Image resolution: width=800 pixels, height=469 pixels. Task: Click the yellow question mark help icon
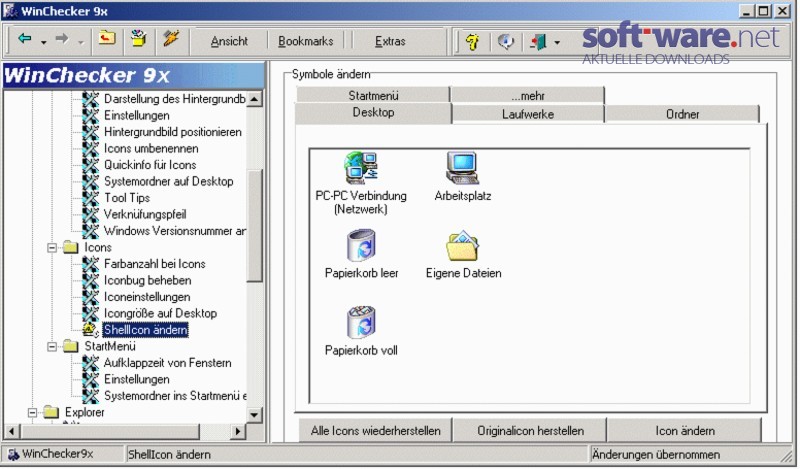pos(472,41)
